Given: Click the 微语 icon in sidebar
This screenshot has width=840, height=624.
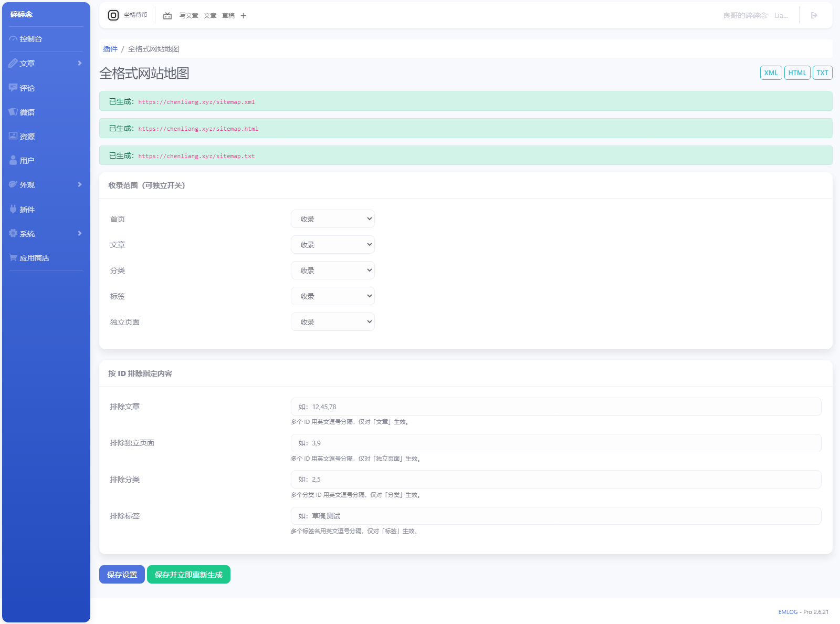Looking at the screenshot, I should pyautogui.click(x=13, y=112).
